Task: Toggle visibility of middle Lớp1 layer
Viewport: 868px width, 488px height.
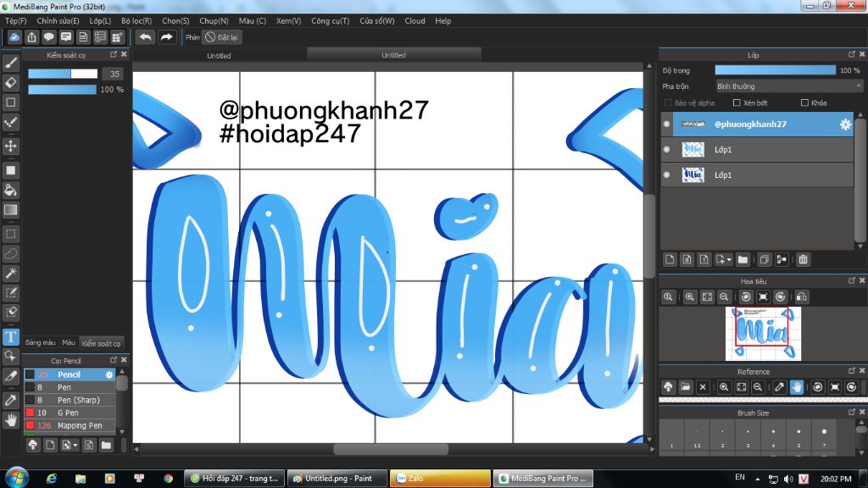Action: point(666,149)
